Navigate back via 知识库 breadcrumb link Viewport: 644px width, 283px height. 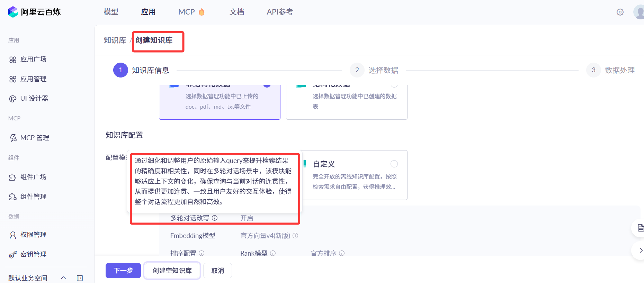tap(115, 40)
